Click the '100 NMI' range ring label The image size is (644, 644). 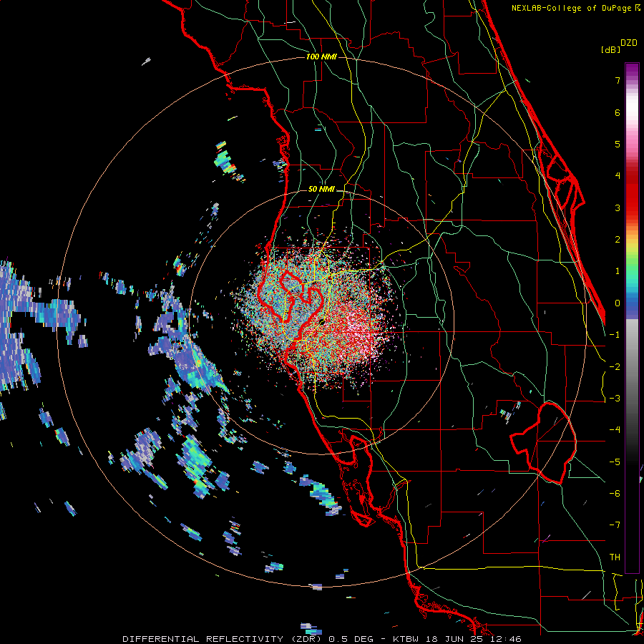pos(321,57)
